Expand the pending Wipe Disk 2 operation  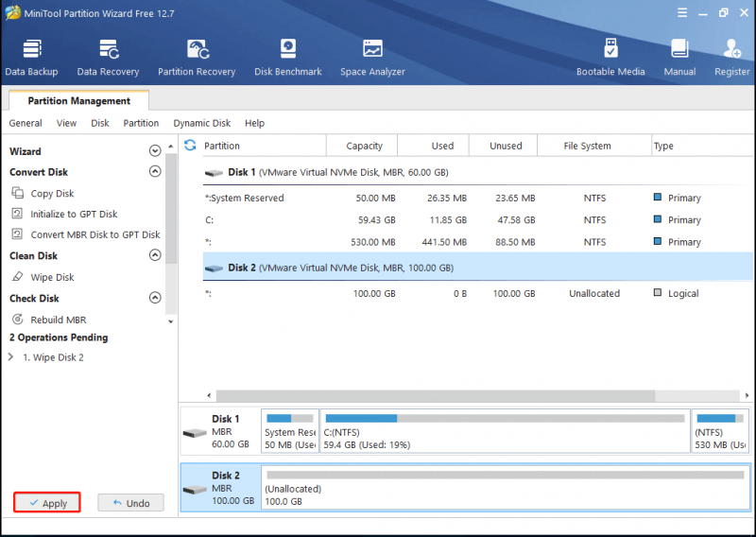[x=10, y=357]
